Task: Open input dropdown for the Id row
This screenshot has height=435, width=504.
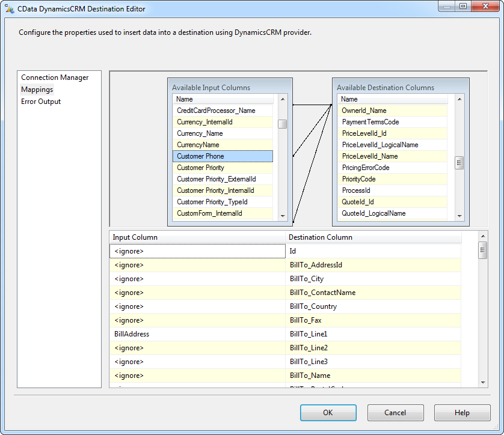Action: coord(197,251)
